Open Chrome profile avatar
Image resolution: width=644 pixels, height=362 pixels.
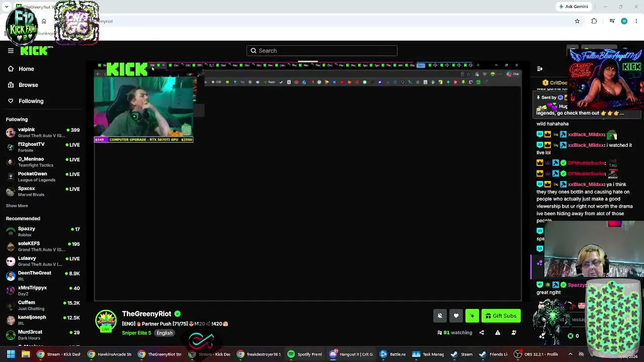click(x=624, y=21)
